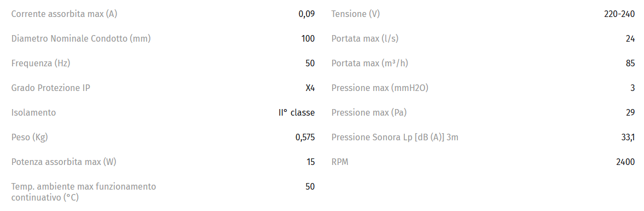Select the Portata max (l/s) label
The width and height of the screenshot is (644, 211).
click(365, 39)
